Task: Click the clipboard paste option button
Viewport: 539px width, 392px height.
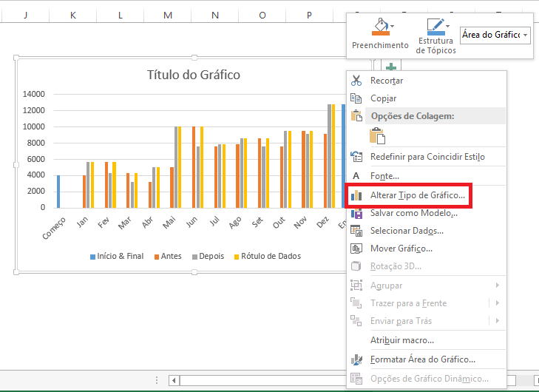Action: [x=377, y=135]
